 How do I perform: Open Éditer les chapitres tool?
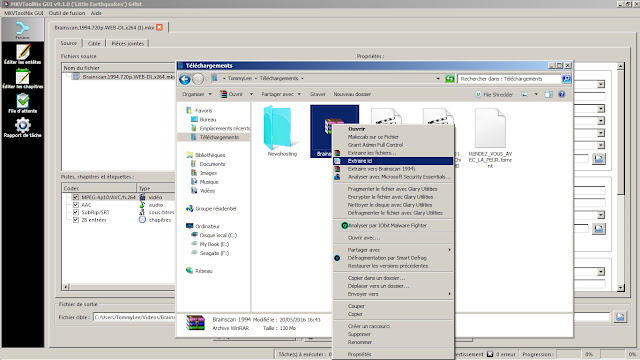coord(22,79)
